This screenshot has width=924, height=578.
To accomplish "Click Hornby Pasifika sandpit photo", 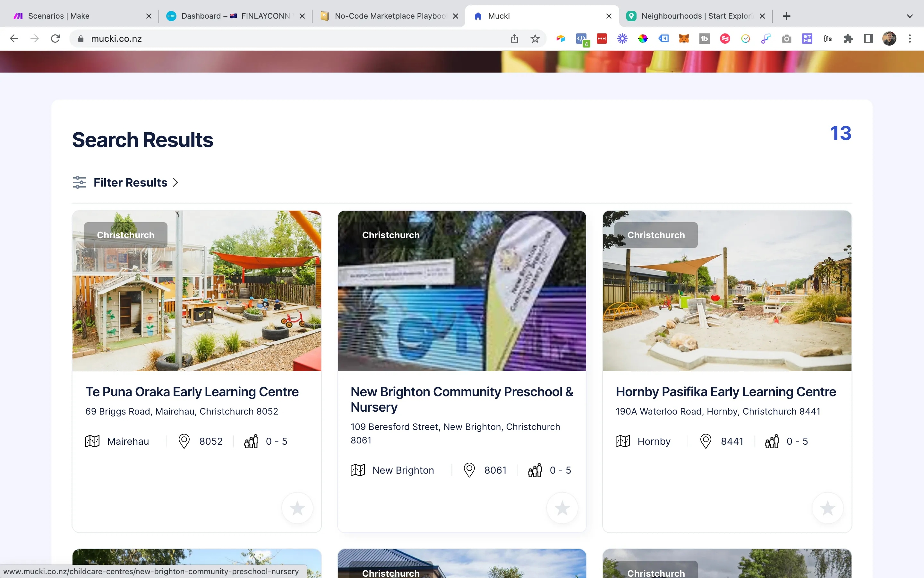I will tap(727, 291).
